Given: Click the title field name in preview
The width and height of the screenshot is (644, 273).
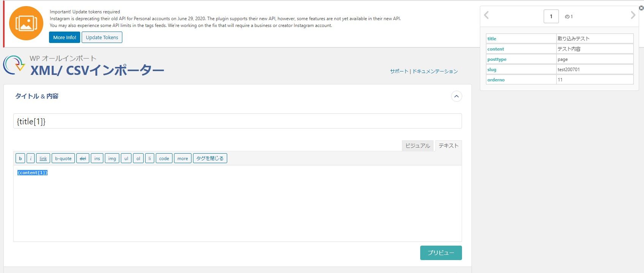Looking at the screenshot, I should pyautogui.click(x=492, y=39).
